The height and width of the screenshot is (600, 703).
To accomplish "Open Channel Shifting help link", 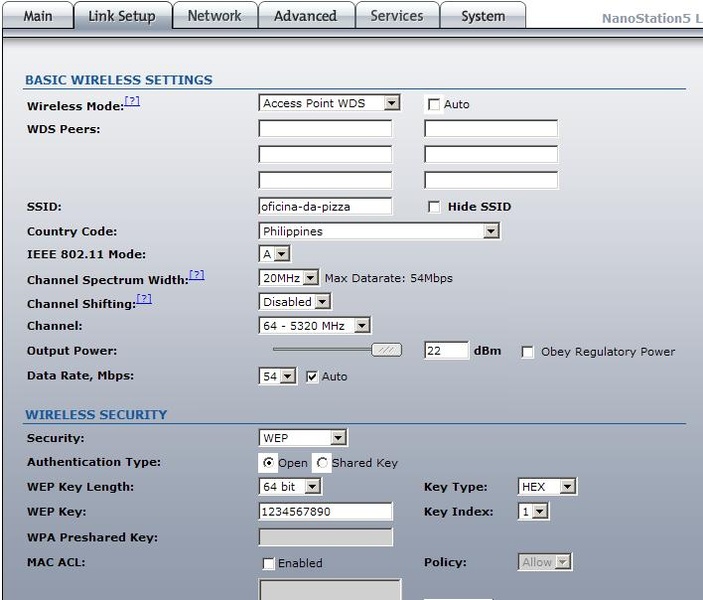I will pyautogui.click(x=144, y=299).
